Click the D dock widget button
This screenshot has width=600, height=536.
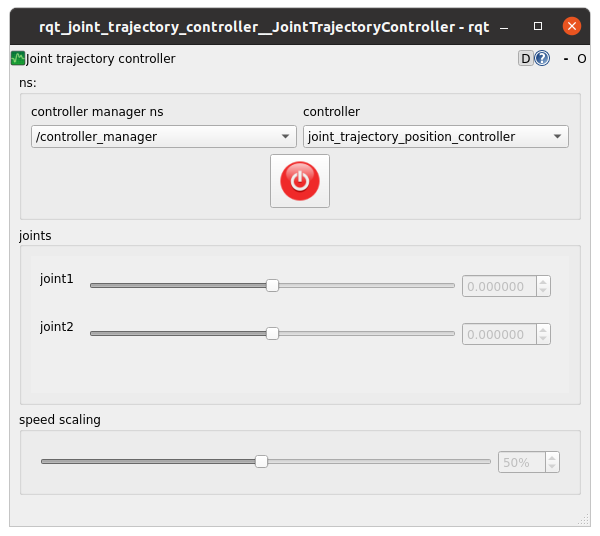pyautogui.click(x=525, y=59)
